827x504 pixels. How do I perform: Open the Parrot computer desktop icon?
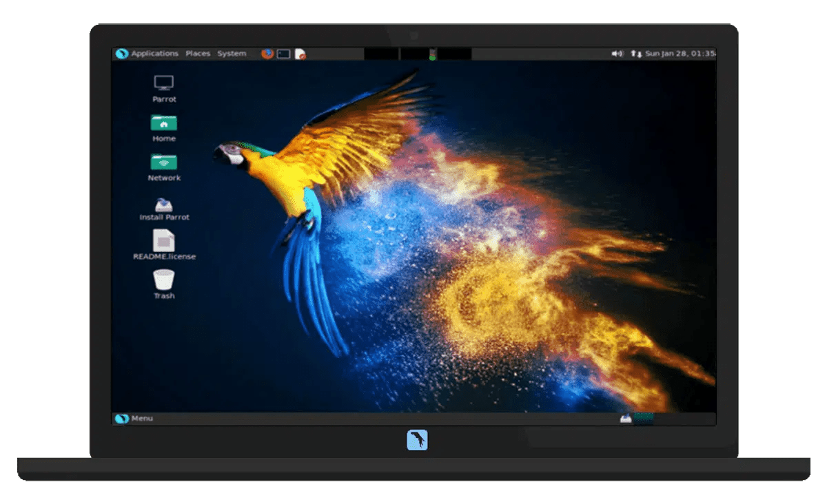[164, 90]
